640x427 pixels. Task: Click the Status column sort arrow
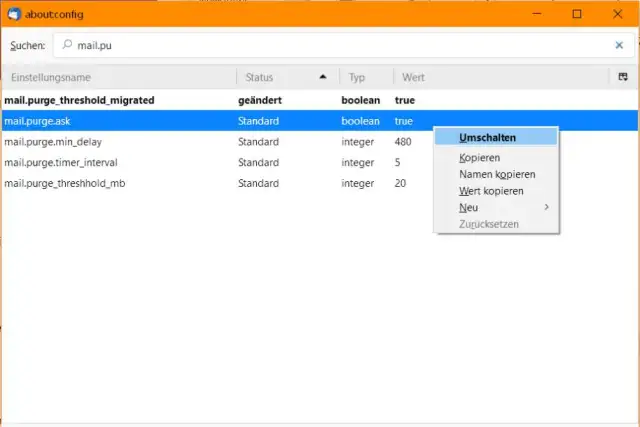(x=322, y=77)
